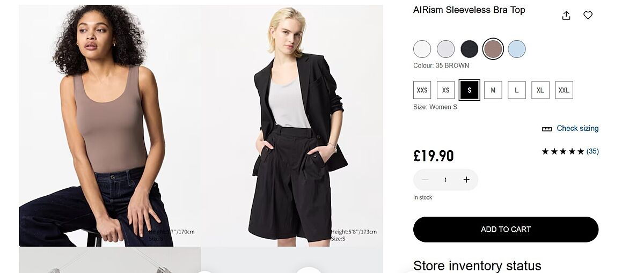Choose the light blue colour swatch
Screen dimensions: 644x273
pyautogui.click(x=516, y=49)
